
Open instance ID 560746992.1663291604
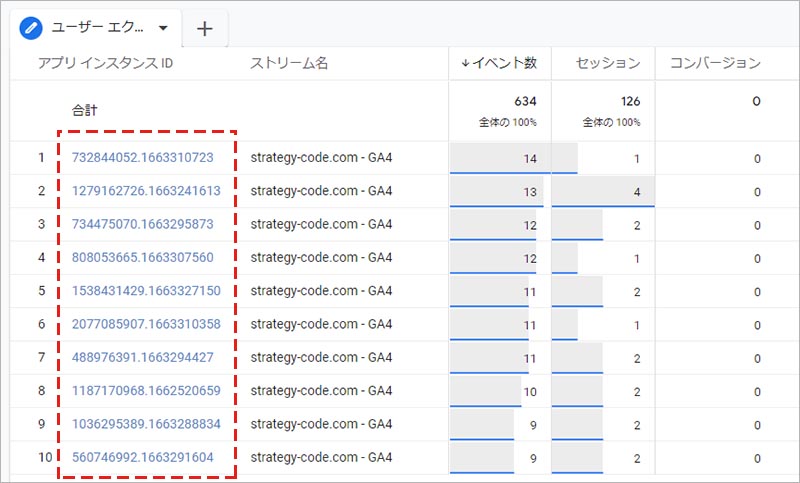142,457
